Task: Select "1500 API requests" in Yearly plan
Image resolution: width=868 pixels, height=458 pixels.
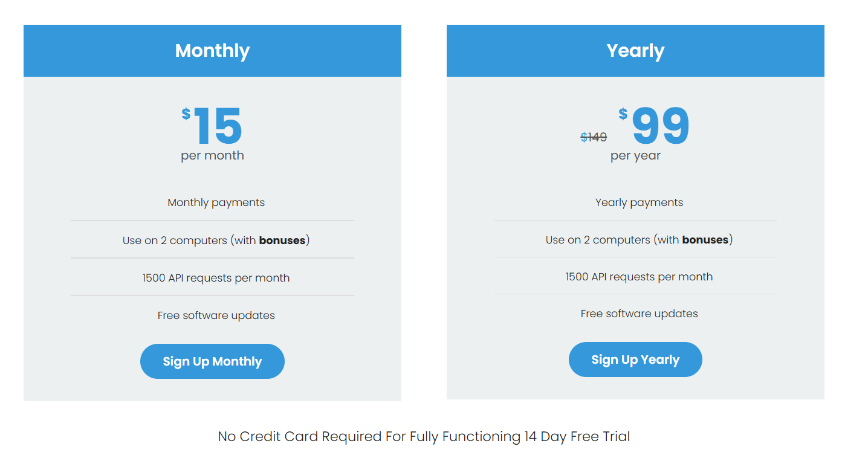Action: tap(639, 277)
